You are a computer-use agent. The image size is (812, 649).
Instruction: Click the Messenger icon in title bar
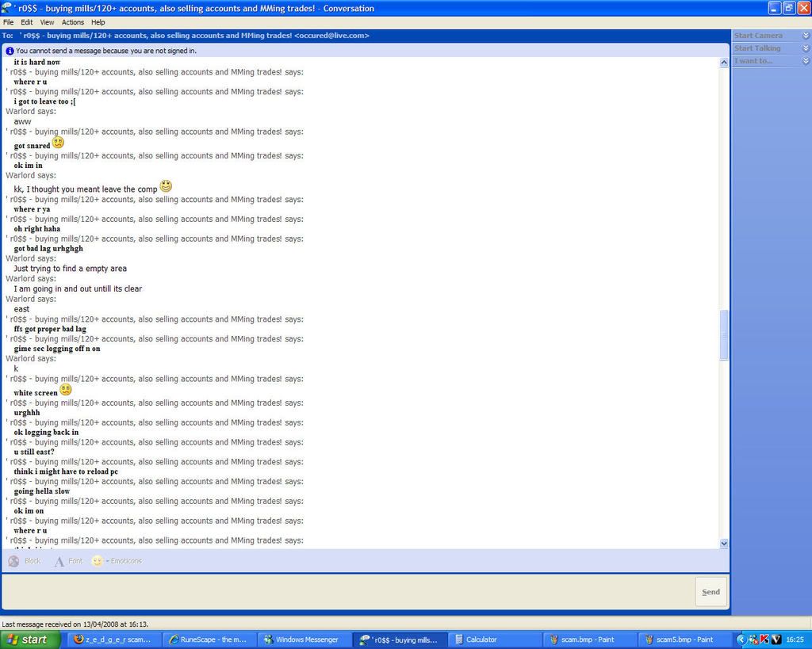coord(7,8)
